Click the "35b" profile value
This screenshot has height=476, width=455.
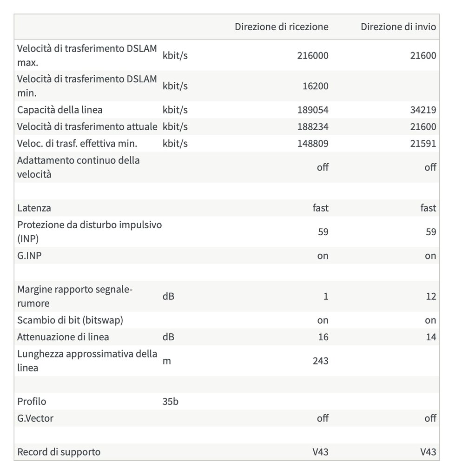point(170,402)
